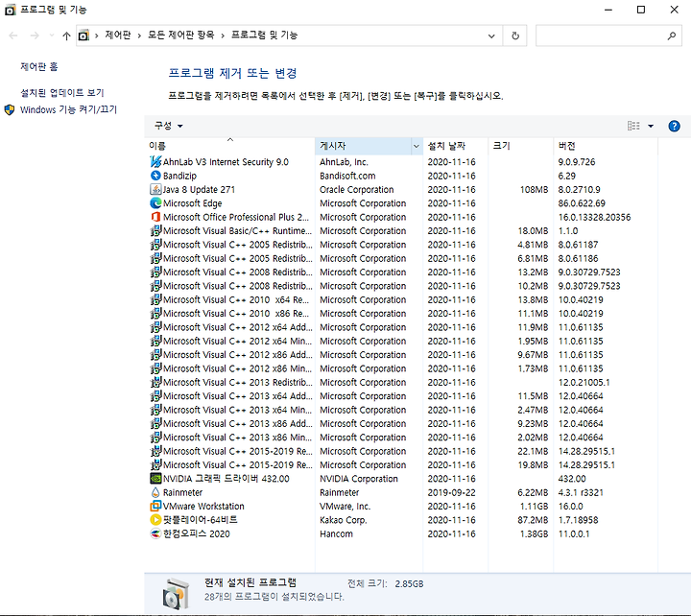Image resolution: width=691 pixels, height=616 pixels.
Task: Click the refresh button in address bar
Action: pyautogui.click(x=515, y=36)
